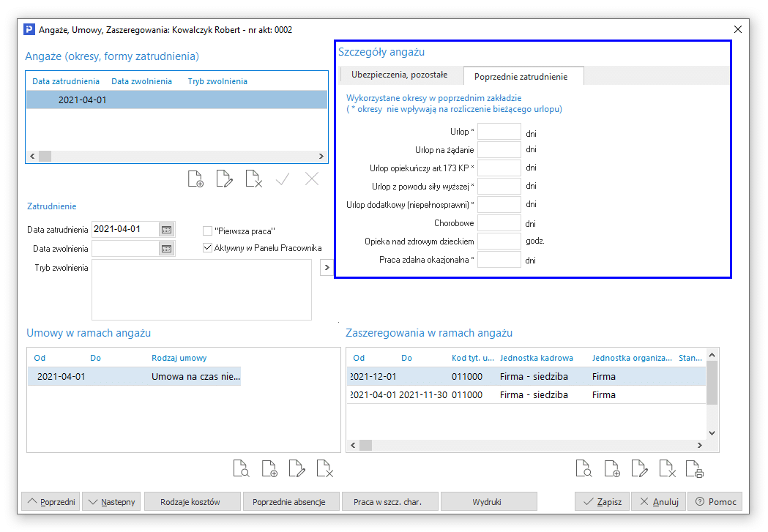The image size is (768, 532).
Task: Open Wydruki button
Action: click(489, 502)
